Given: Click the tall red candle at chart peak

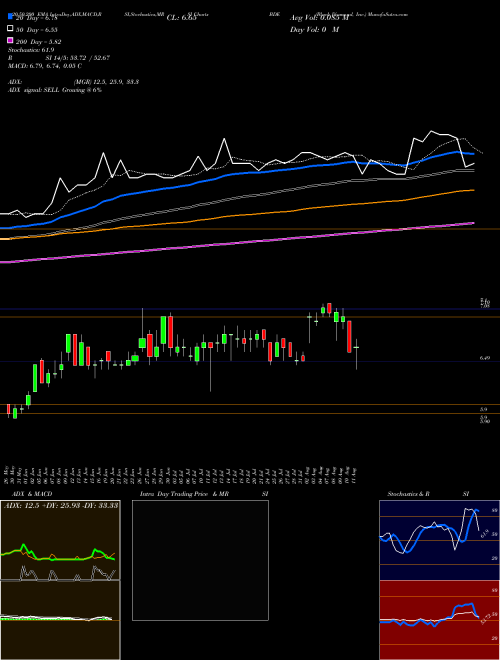Looking at the screenshot, I should pos(171,332).
